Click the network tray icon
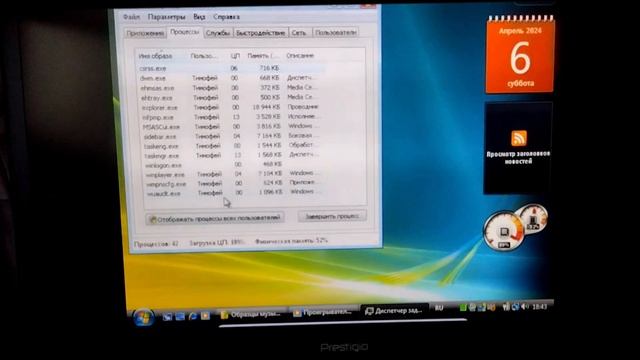Viewport: 640px width, 360px height. [x=515, y=307]
